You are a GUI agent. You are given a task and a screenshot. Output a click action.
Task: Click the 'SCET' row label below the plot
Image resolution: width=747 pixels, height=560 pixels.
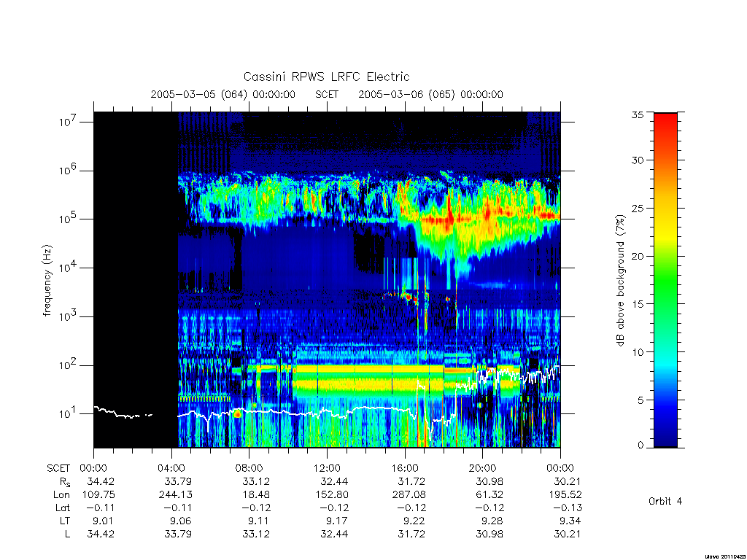[58, 468]
